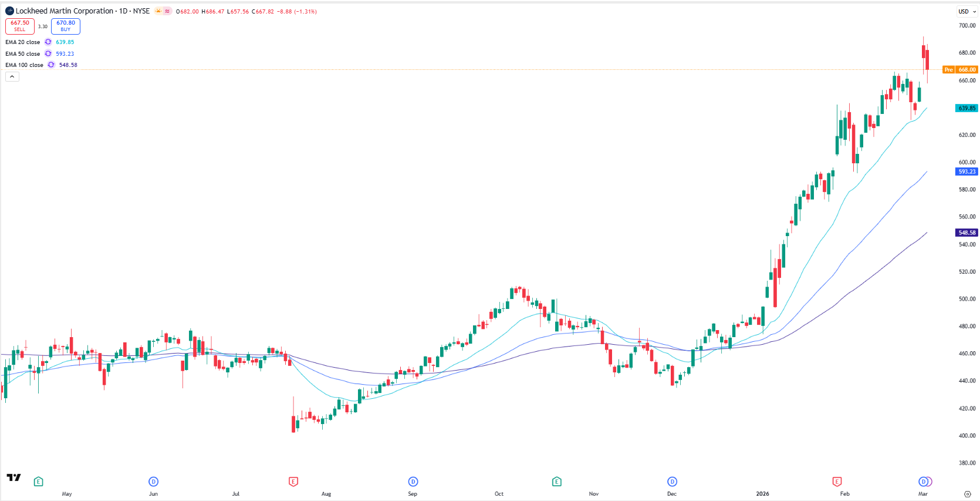Click the EMA 50 indicator refresh icon

[48, 53]
